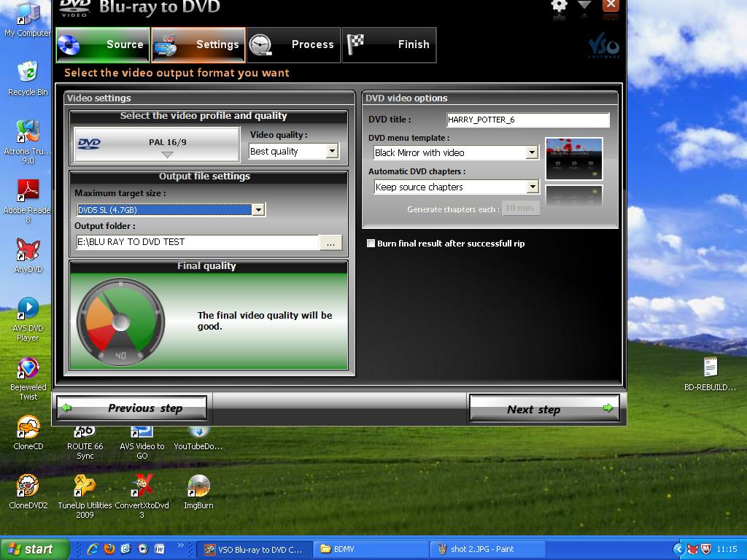Screen dimensions: 747x560
Task: Switch to the Source step tab
Action: pos(103,44)
